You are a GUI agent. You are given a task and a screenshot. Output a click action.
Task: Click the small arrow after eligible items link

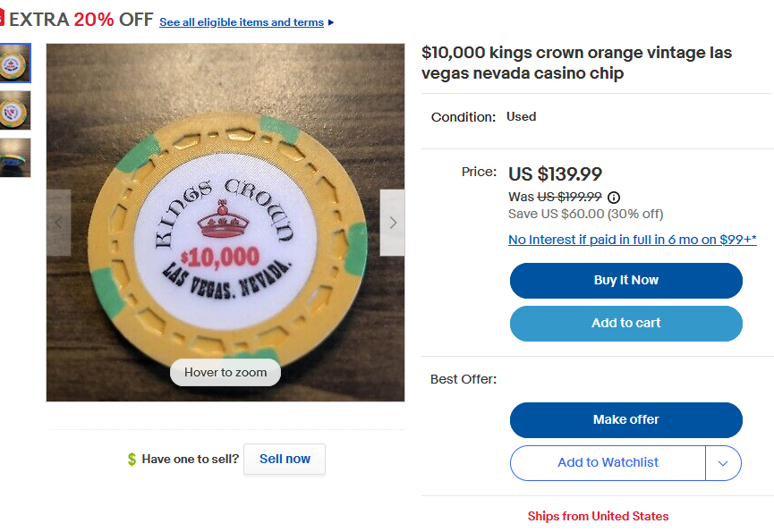click(331, 22)
